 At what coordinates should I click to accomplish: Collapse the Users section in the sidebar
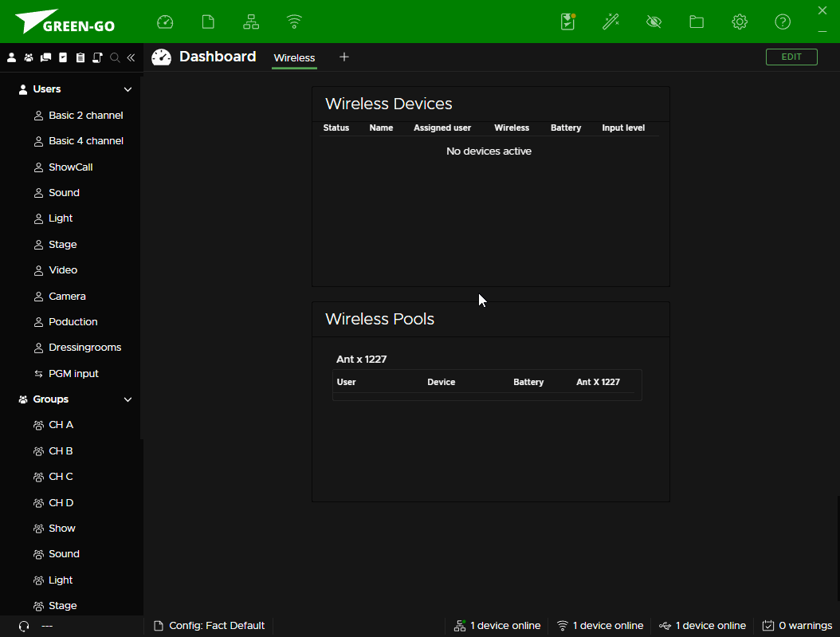128,89
